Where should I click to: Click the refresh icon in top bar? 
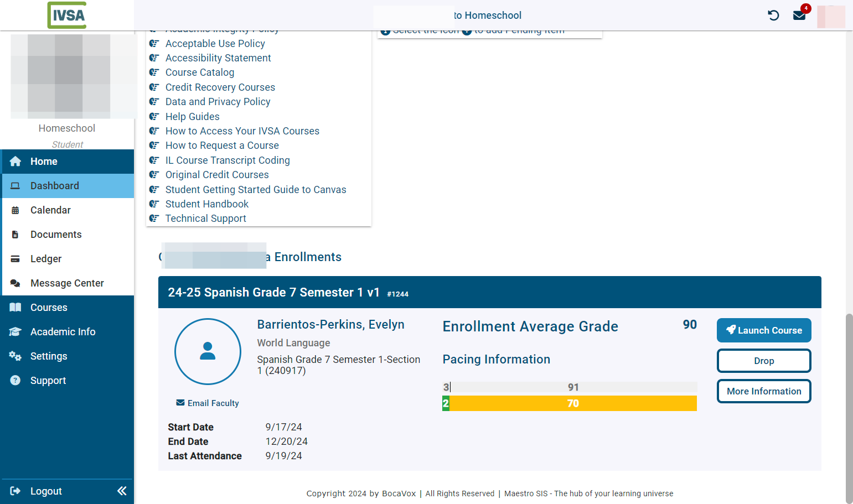(773, 15)
